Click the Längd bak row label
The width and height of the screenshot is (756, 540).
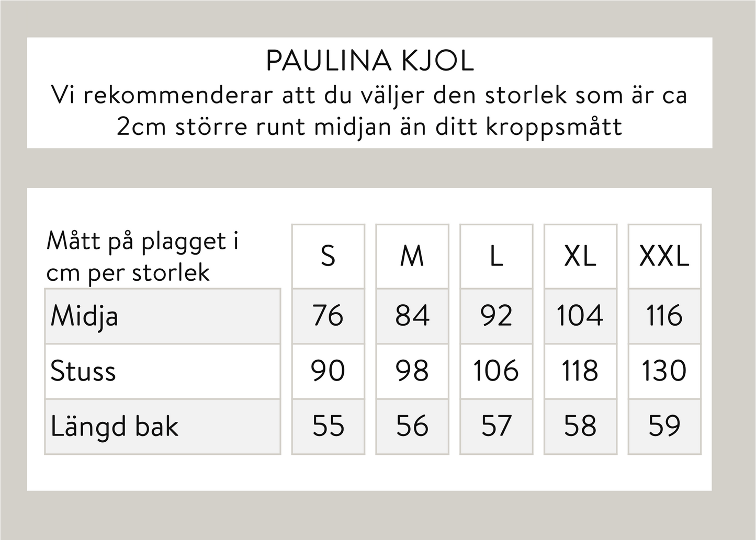[x=115, y=427]
